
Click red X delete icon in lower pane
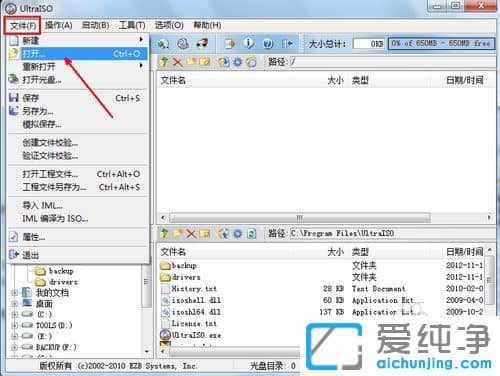coord(191,233)
